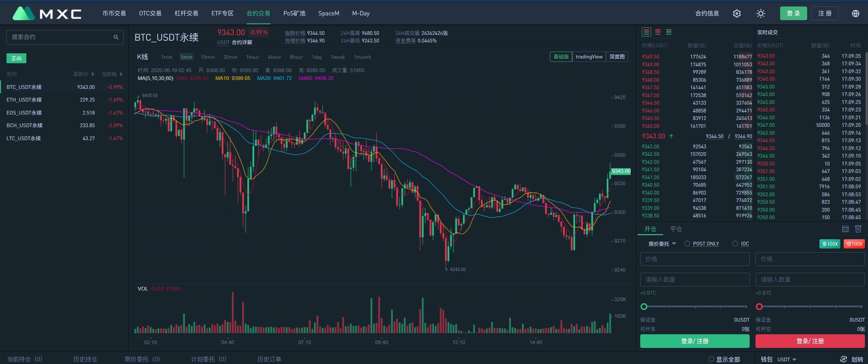Expand the 限价委托 order type dropdown
Screen dimensions: 868x364
(662, 244)
